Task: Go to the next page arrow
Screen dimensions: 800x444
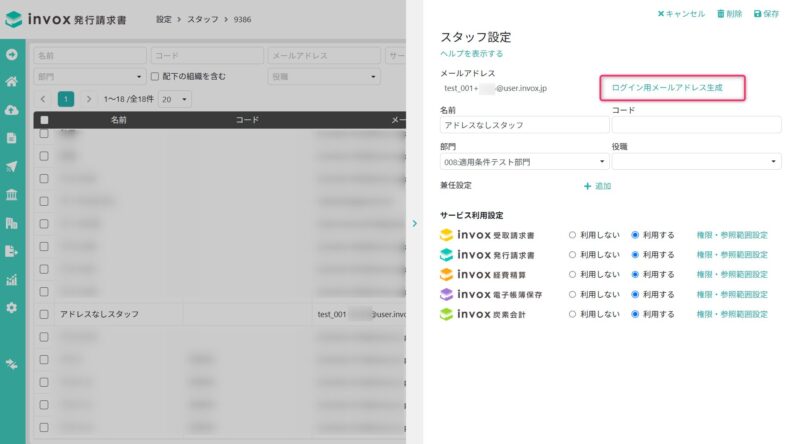Action: tap(89, 99)
